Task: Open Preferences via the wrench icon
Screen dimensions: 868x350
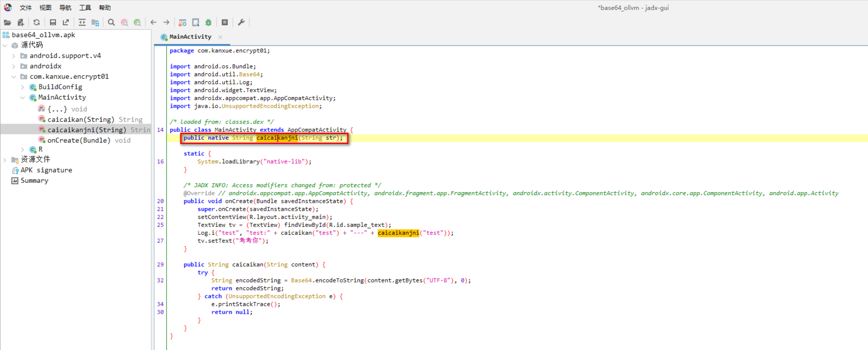Action: point(241,22)
